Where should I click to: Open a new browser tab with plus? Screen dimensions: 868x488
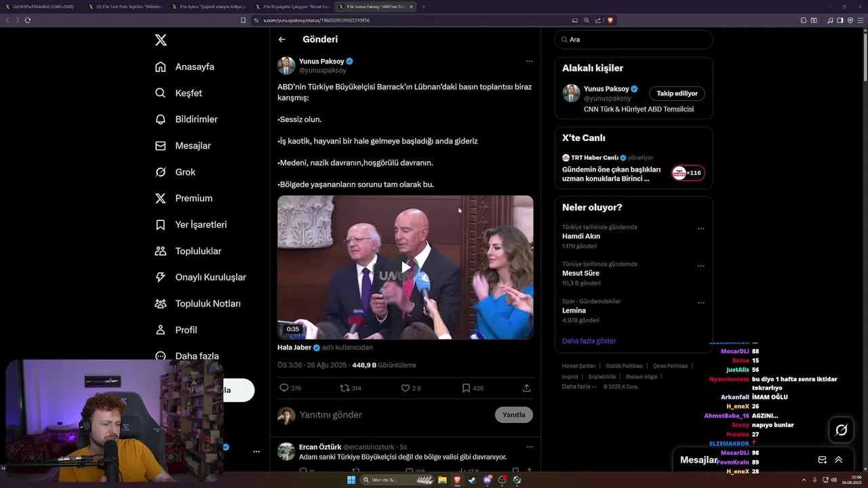[424, 7]
